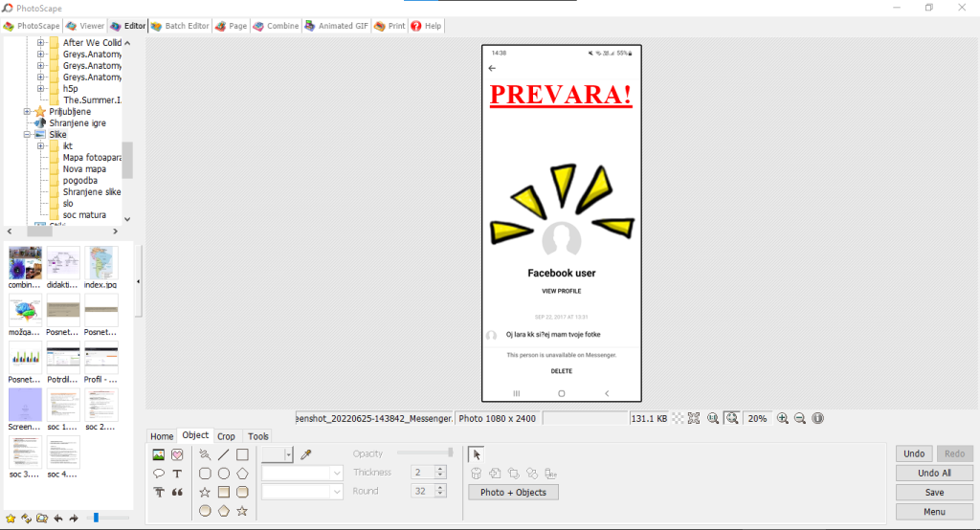Switch to the Crop tab
Image resolution: width=980 pixels, height=530 pixels.
[226, 436]
